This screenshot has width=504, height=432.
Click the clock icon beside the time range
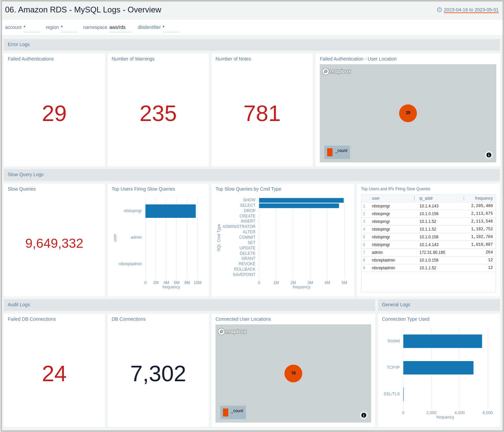[440, 10]
